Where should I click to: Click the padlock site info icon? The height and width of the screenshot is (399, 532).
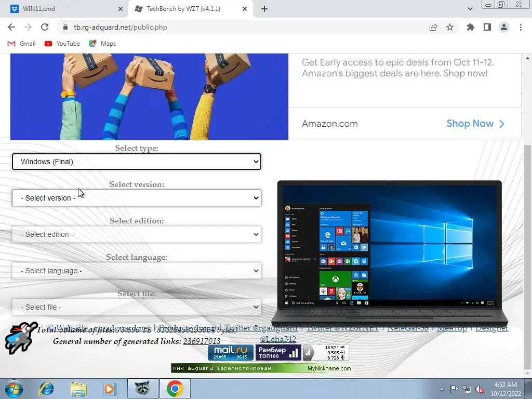(65, 27)
